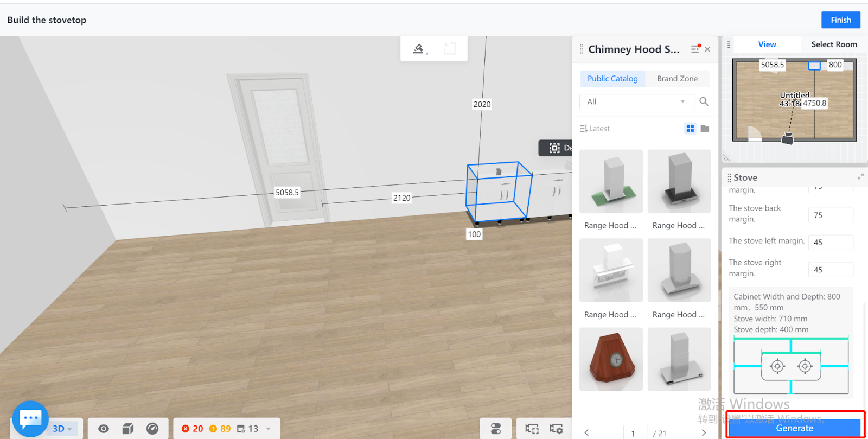
Task: Click the blue Finish button
Action: (840, 20)
